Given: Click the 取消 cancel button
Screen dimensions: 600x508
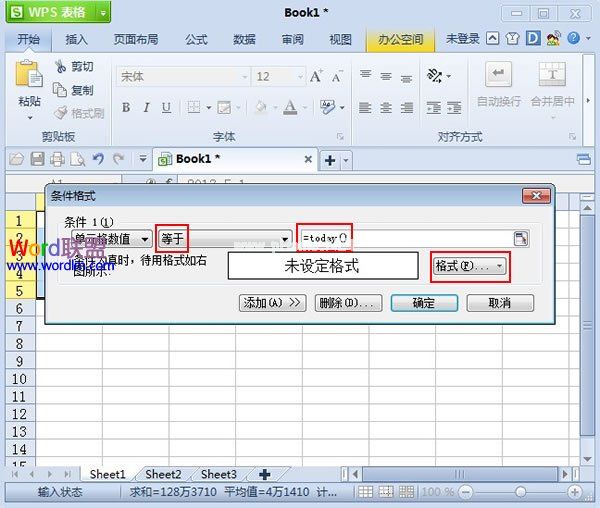Looking at the screenshot, I should (x=500, y=303).
